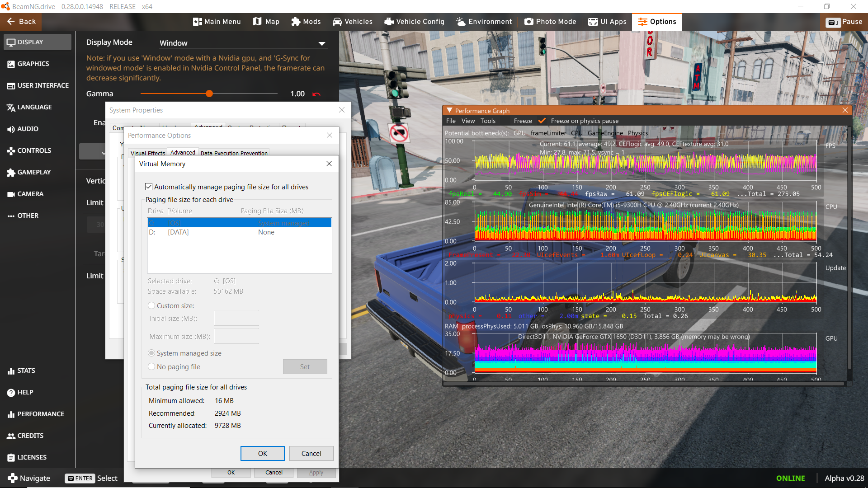868x488 pixels.
Task: Open the Credits page
Action: (38, 436)
